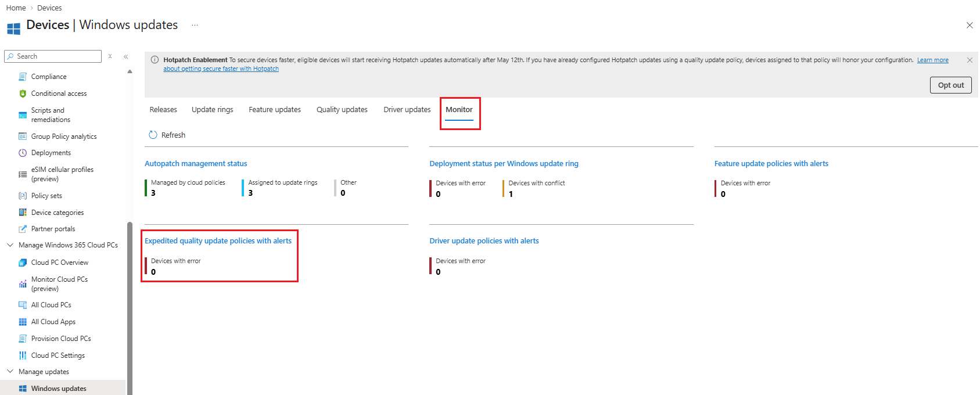
Task: Click the Deployments clock icon
Action: click(x=23, y=153)
